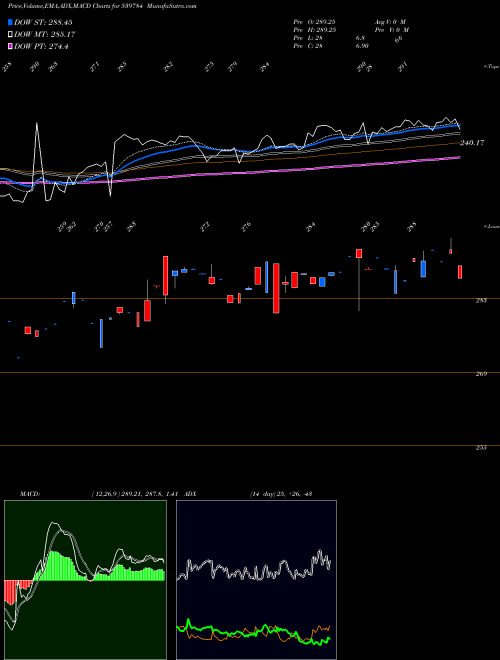Click the 255 price level label
Screen dimensions: 500x660
[481, 447]
